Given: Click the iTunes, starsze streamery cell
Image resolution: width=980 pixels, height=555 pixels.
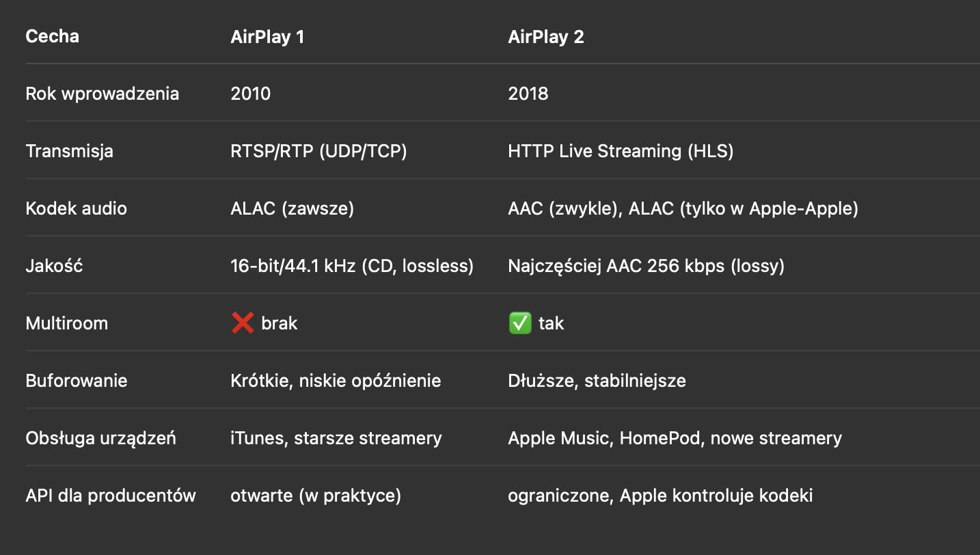Looking at the screenshot, I should 336,438.
